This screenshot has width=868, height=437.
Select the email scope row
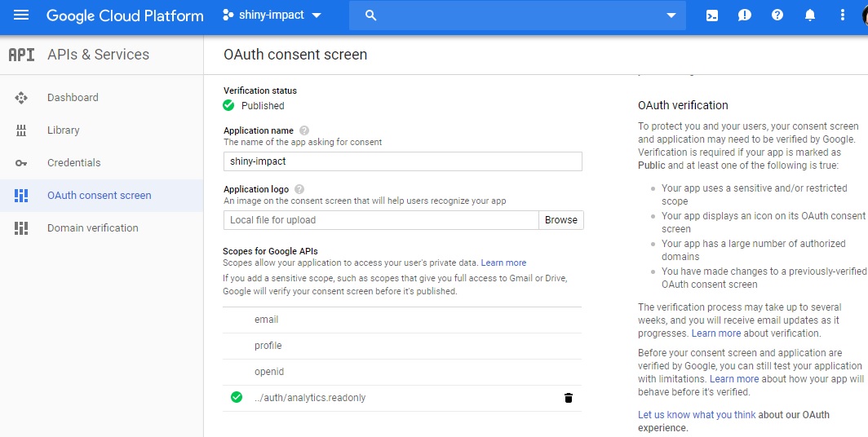coord(402,320)
